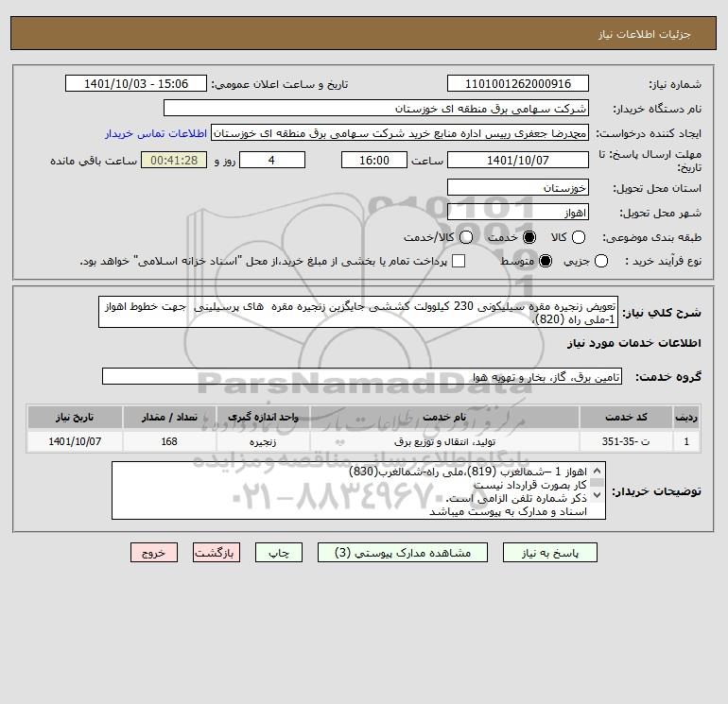Toggle the اسناد خزانه اسلامی payment checkbox
The width and height of the screenshot is (728, 704).
click(459, 261)
